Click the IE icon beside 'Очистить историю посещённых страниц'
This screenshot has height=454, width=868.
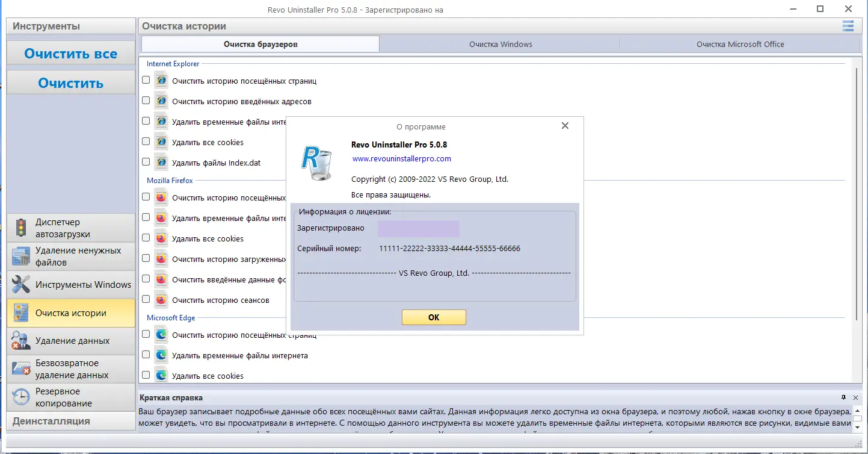(161, 80)
